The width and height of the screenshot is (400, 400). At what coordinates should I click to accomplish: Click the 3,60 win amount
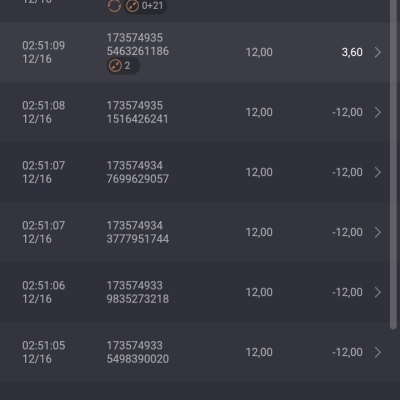pyautogui.click(x=352, y=52)
